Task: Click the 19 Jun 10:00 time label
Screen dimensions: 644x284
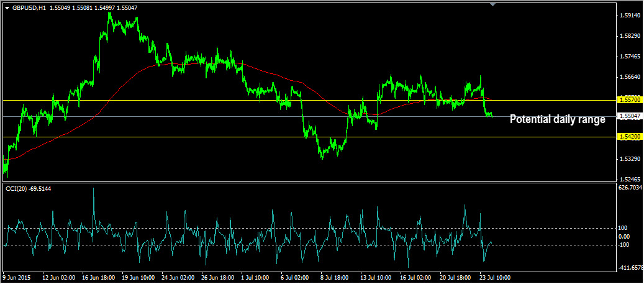Action: pos(138,277)
